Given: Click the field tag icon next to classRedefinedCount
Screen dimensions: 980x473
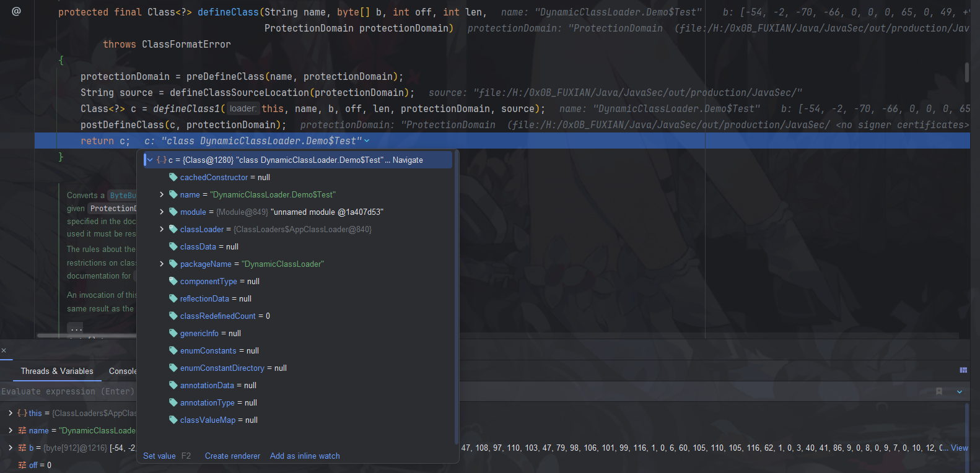Looking at the screenshot, I should click(173, 316).
